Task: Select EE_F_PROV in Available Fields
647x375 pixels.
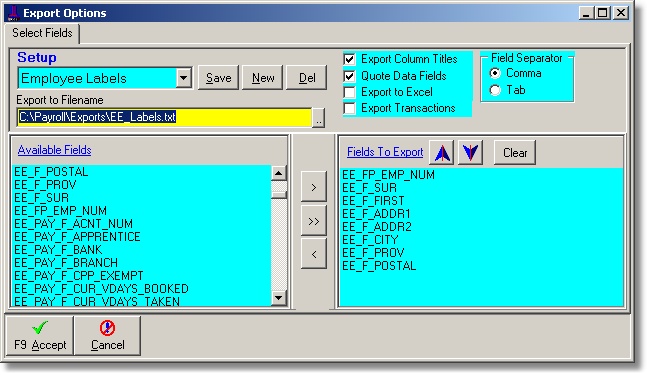Action: 142,184
